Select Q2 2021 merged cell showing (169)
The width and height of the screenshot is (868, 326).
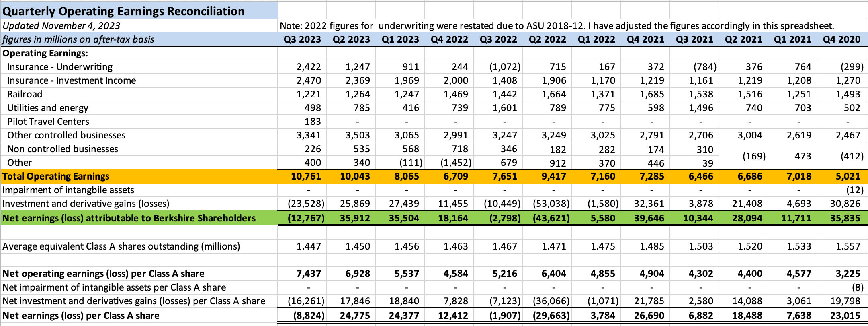[x=753, y=156]
